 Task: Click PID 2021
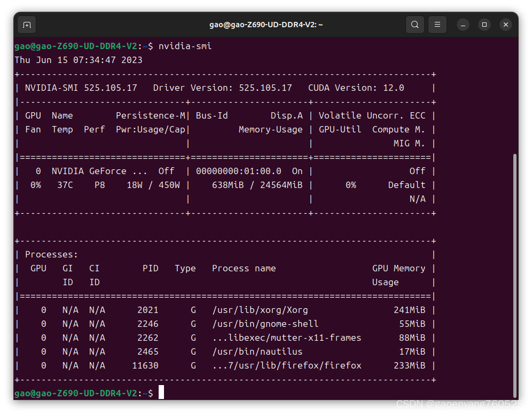(x=147, y=310)
